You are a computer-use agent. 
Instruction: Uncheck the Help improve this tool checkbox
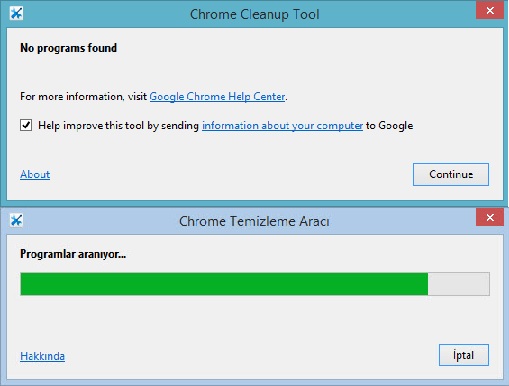26,126
